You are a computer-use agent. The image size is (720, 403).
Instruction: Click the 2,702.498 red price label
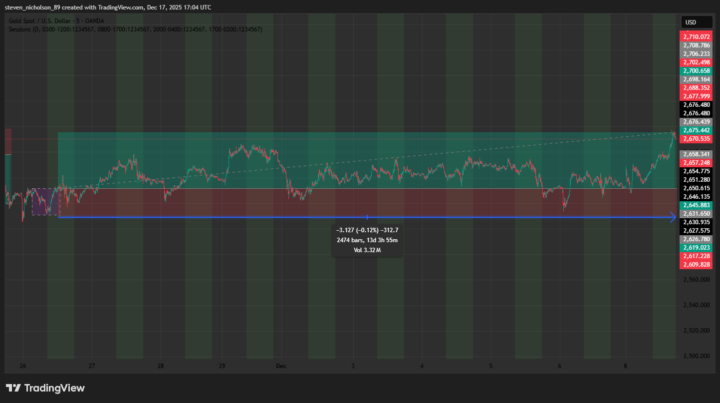(696, 62)
